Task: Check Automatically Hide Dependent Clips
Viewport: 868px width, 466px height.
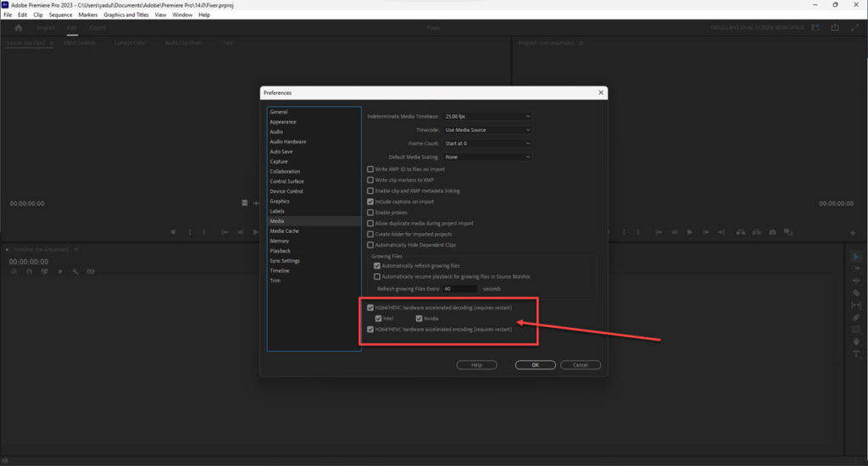Action: (370, 245)
